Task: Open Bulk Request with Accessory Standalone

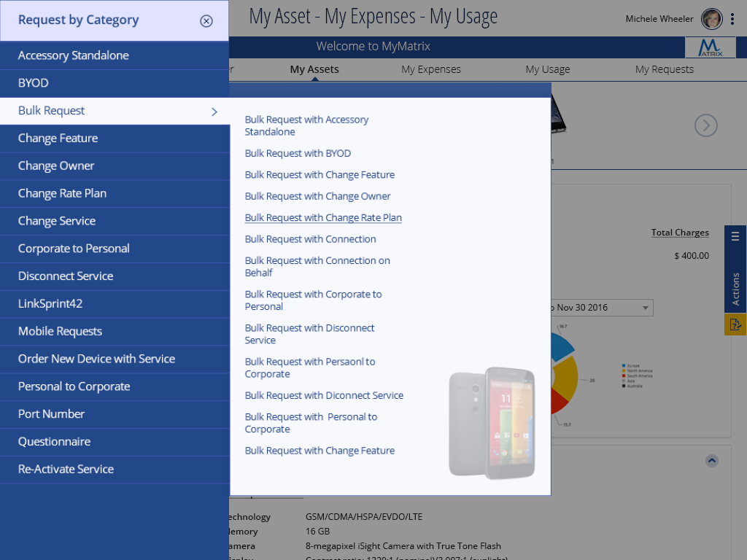Action: [307, 125]
